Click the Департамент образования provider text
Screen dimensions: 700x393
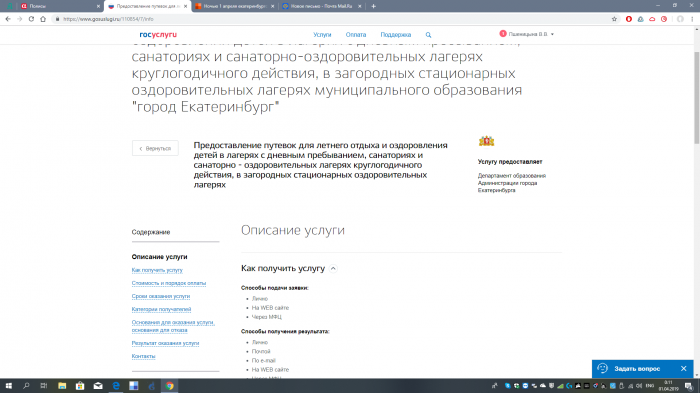tap(512, 183)
